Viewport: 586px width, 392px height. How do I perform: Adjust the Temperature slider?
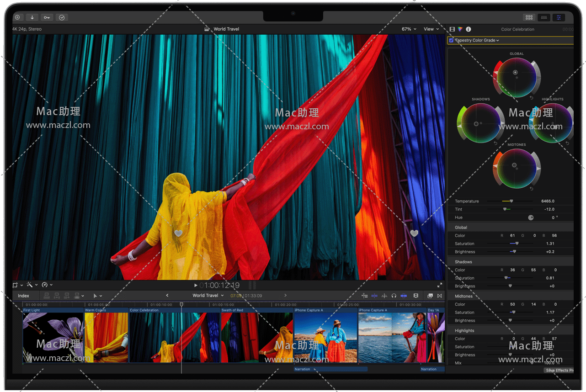click(x=511, y=201)
